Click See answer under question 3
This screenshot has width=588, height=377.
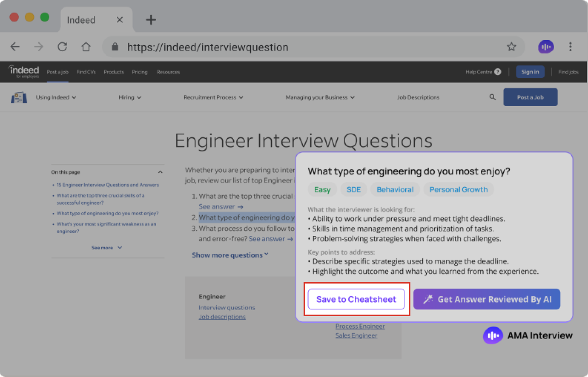click(x=271, y=239)
